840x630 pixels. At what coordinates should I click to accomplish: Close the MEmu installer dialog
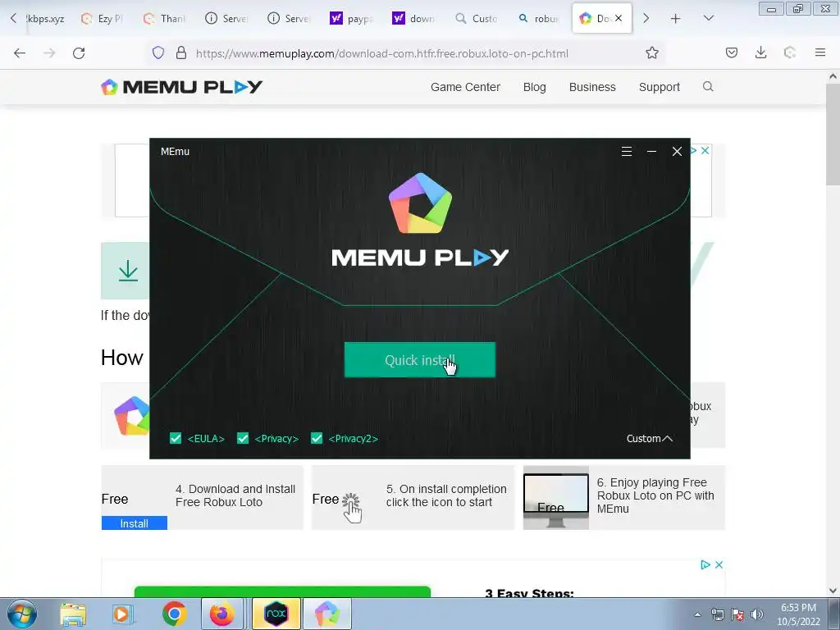[x=677, y=152]
